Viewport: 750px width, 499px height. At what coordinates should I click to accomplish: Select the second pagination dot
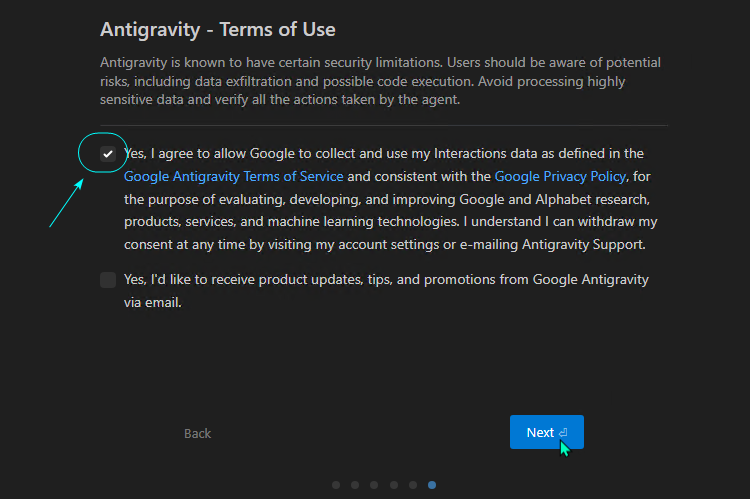pos(355,485)
